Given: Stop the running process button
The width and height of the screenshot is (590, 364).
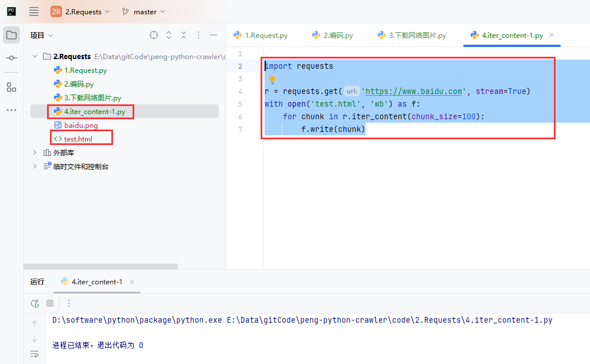Looking at the screenshot, I should pyautogui.click(x=50, y=303).
